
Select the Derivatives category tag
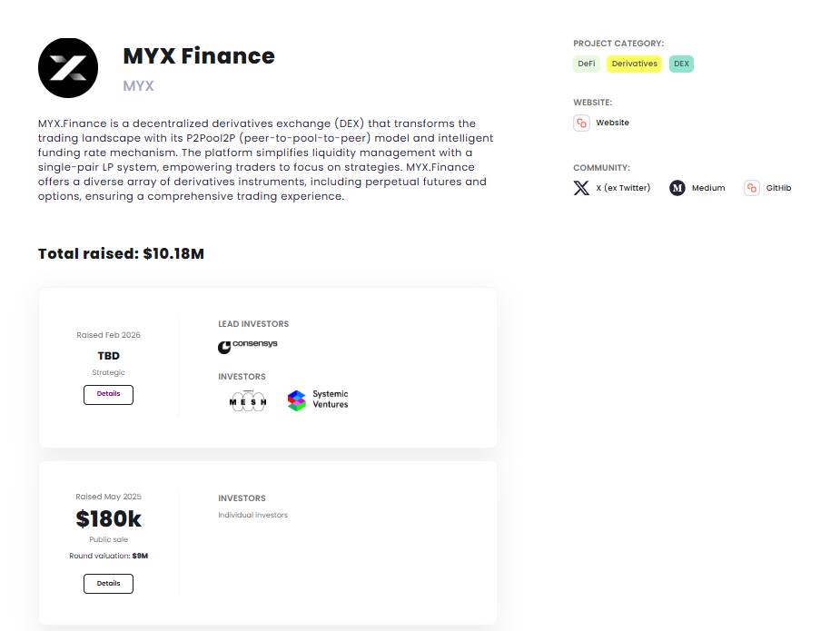click(x=634, y=64)
